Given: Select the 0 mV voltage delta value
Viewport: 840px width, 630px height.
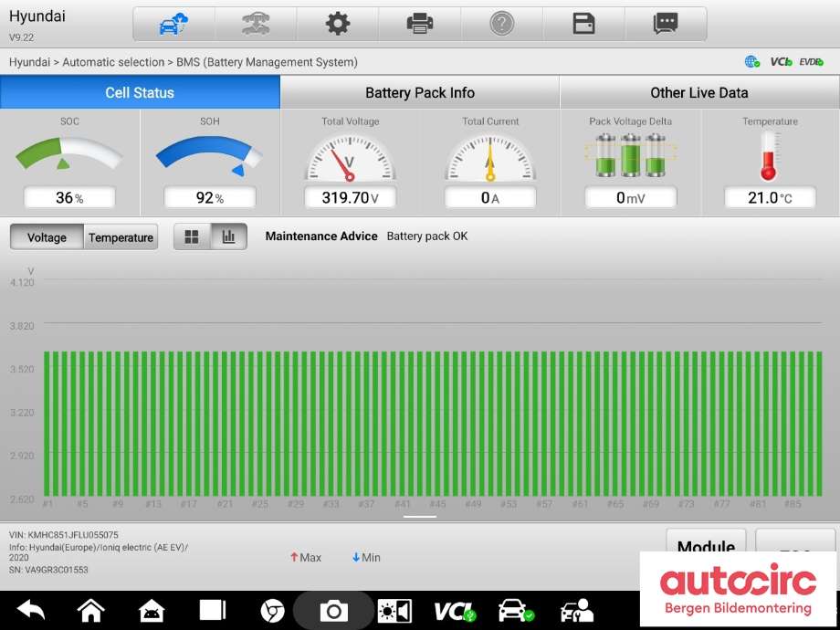Looking at the screenshot, I should click(x=631, y=198).
